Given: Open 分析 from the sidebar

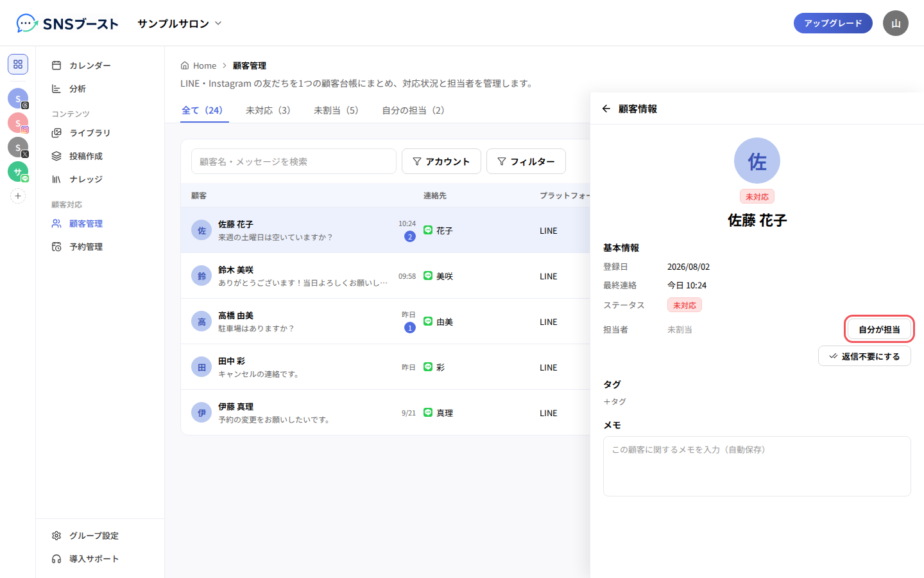Looking at the screenshot, I should point(100,89).
